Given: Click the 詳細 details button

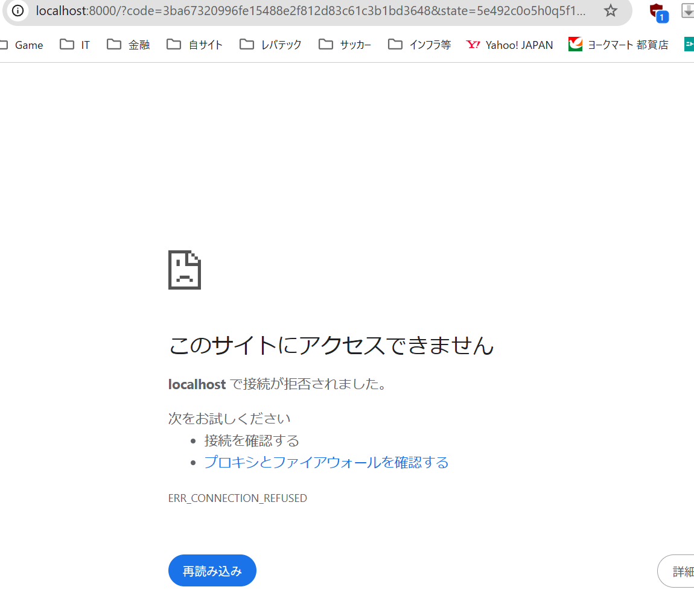Looking at the screenshot, I should click(x=676, y=571).
